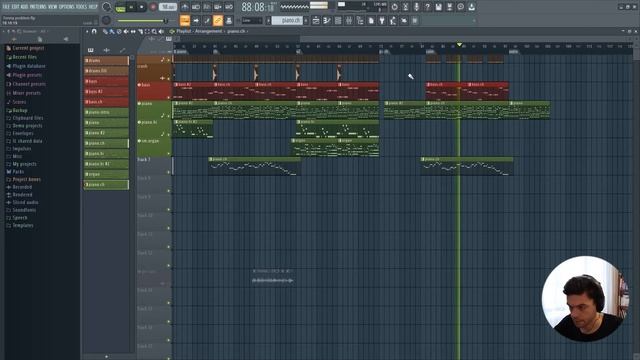This screenshot has height=360, width=640.
Task: Click the Stop button in transport
Action: pyautogui.click(x=142, y=7)
